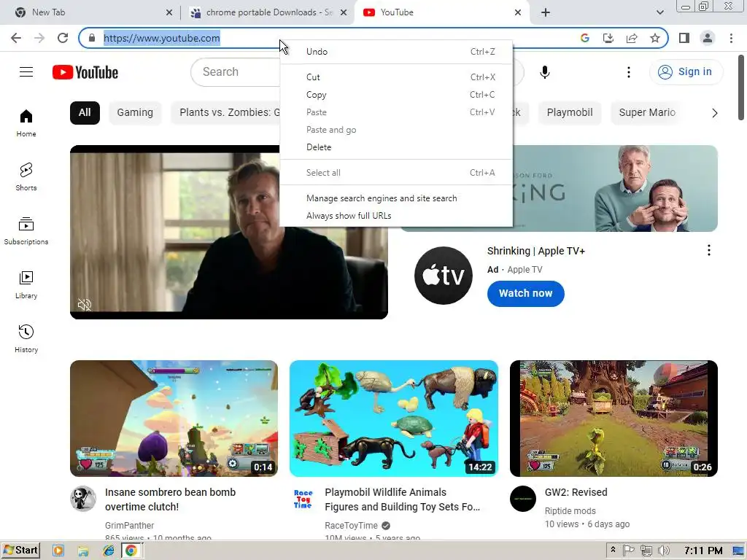The width and height of the screenshot is (747, 560).
Task: Open YouTube settings three-dot menu
Action: click(x=629, y=72)
